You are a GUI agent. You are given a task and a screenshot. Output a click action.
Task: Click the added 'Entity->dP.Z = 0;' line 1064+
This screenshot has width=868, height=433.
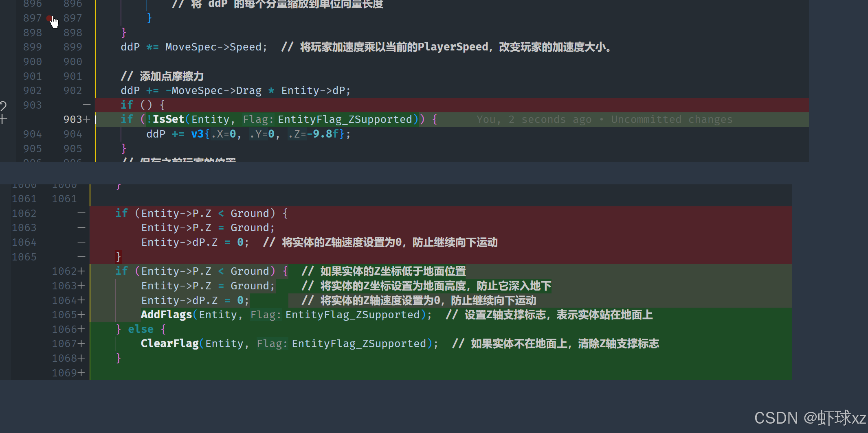pyautogui.click(x=195, y=300)
